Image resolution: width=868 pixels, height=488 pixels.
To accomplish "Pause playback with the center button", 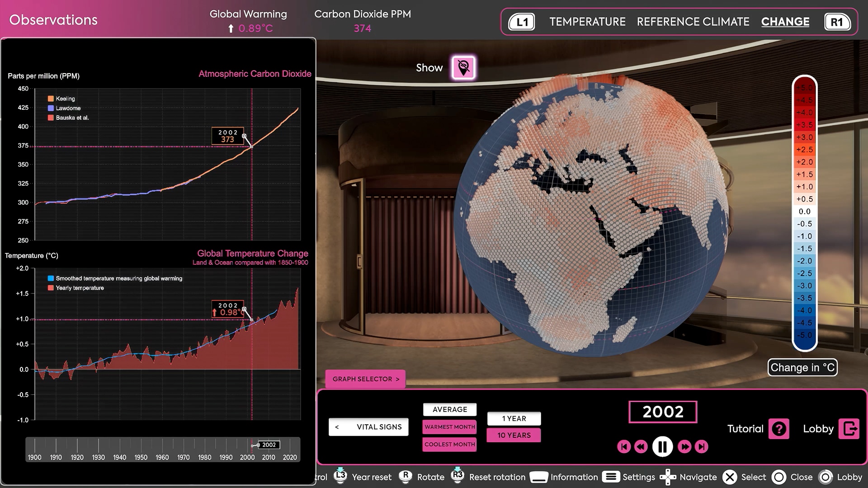I will (662, 446).
